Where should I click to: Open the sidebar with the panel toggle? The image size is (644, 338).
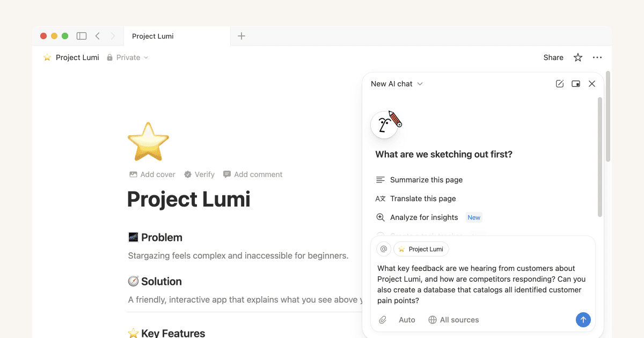click(x=81, y=35)
